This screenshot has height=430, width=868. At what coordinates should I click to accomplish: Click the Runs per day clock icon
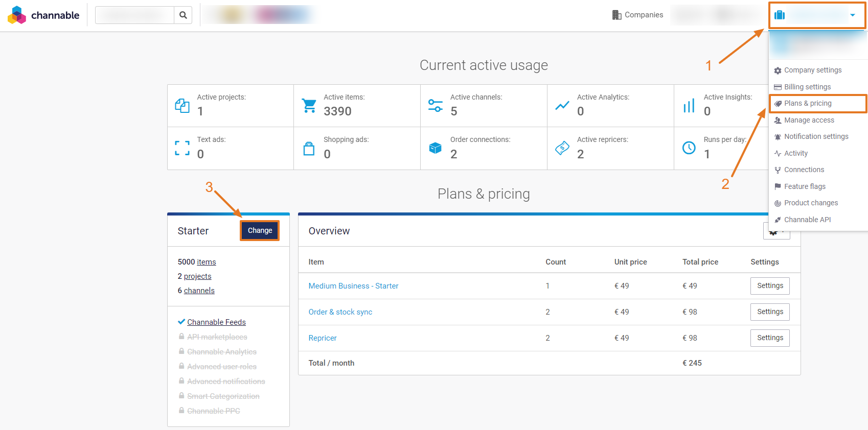pyautogui.click(x=689, y=148)
